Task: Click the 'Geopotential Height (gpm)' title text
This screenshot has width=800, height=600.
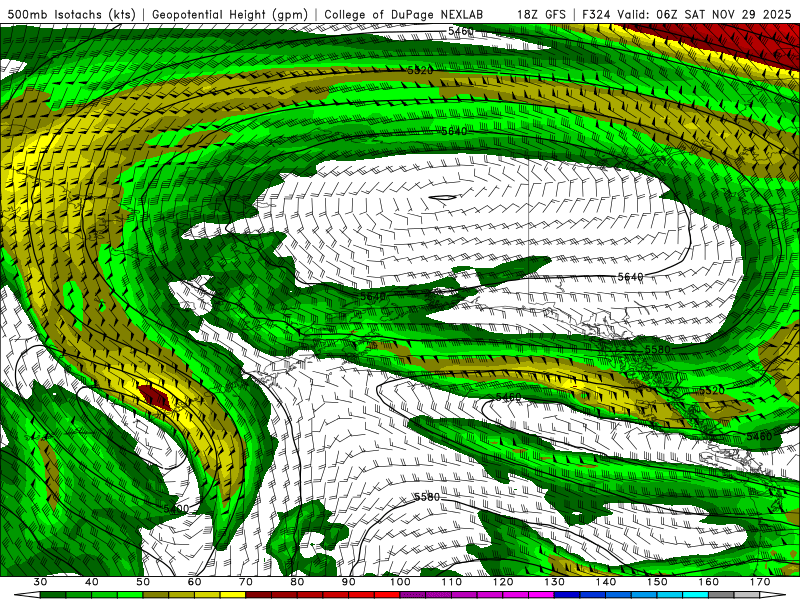Action: 230,14
